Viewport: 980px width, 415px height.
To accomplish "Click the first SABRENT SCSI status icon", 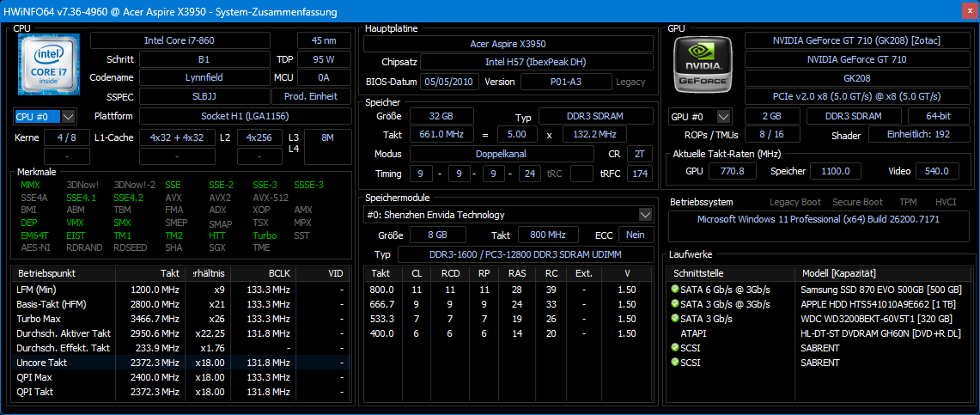I will [675, 348].
